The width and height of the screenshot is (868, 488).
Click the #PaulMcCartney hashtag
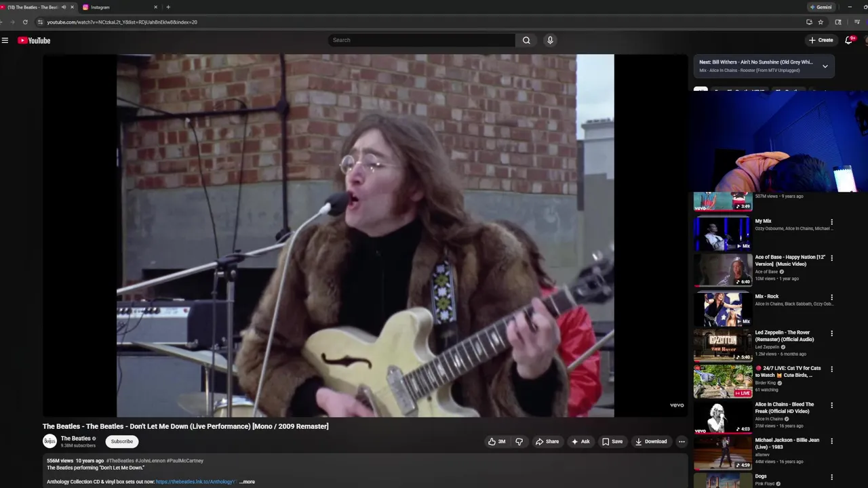point(185,461)
